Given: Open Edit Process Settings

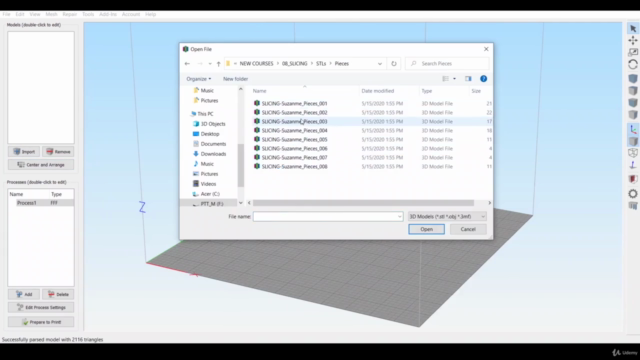Looking at the screenshot, I should (41, 307).
